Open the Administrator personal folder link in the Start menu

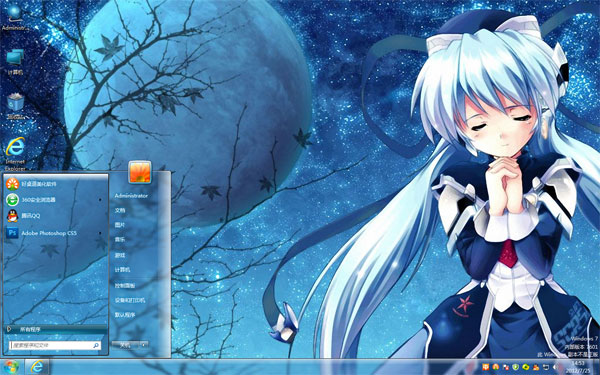pyautogui.click(x=131, y=196)
